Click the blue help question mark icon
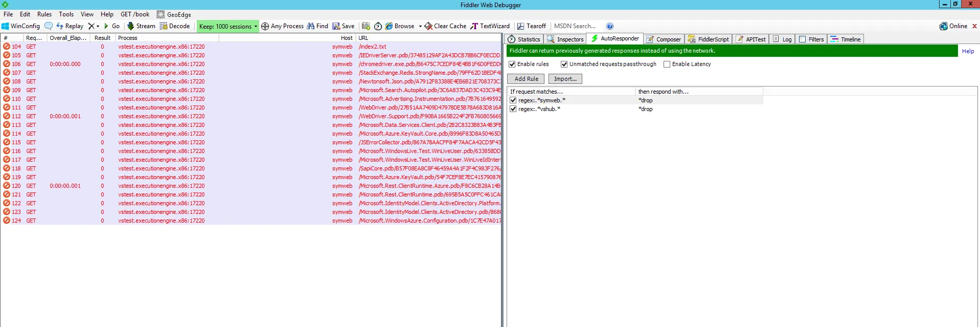This screenshot has width=980, height=327. pos(610,26)
